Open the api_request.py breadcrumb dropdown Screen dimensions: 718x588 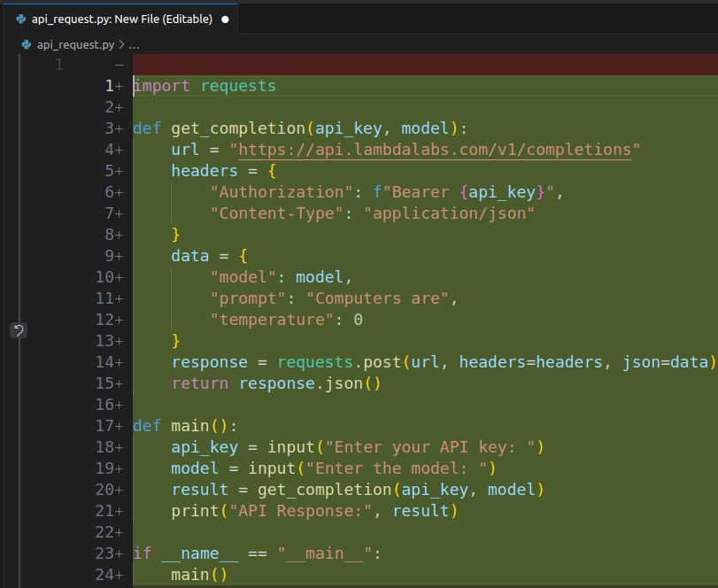[x=75, y=44]
